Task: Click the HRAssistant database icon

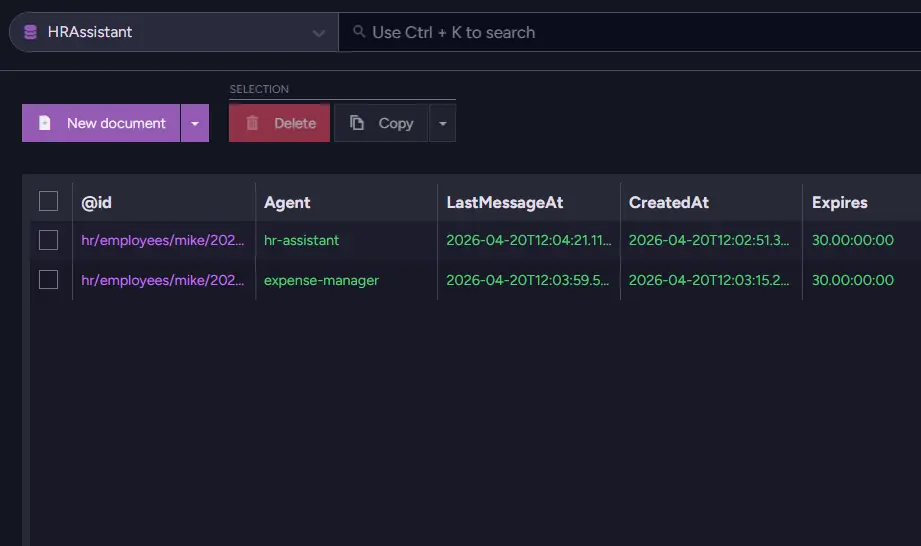Action: [30, 32]
